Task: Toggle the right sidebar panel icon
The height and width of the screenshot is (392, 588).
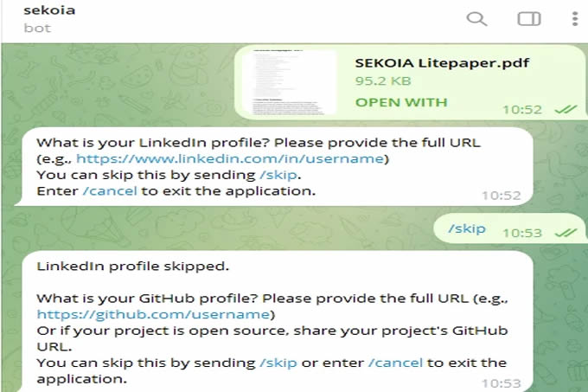Action: [x=528, y=19]
